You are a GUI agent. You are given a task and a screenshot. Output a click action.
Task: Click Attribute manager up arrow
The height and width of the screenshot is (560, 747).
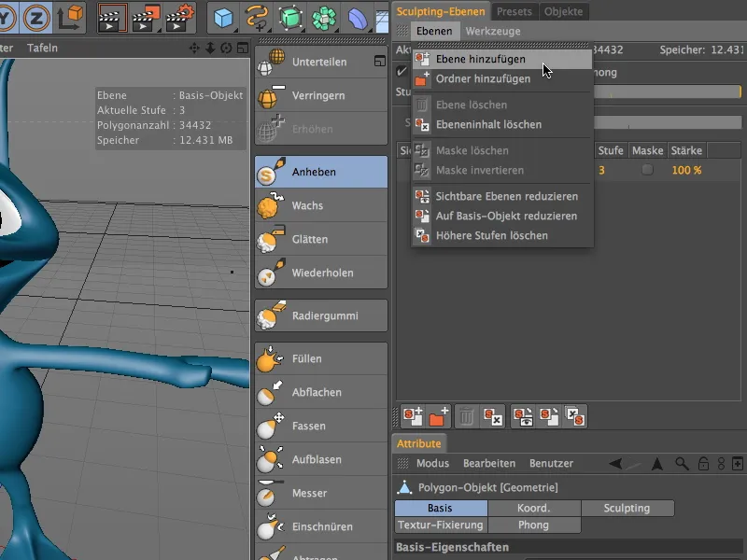click(657, 463)
